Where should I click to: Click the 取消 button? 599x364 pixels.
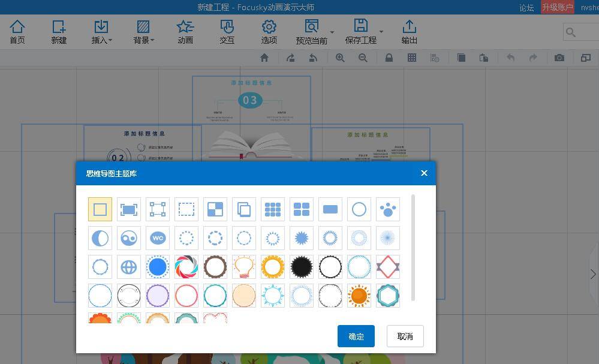tap(405, 336)
